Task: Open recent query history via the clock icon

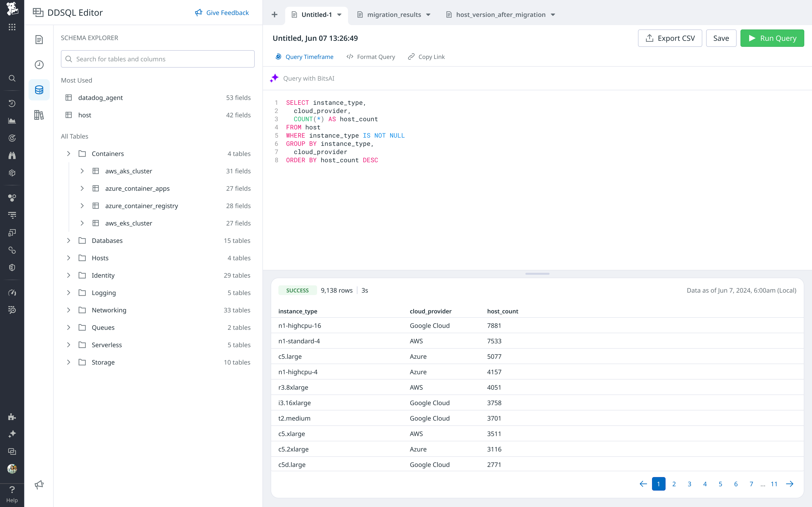Action: click(x=39, y=65)
